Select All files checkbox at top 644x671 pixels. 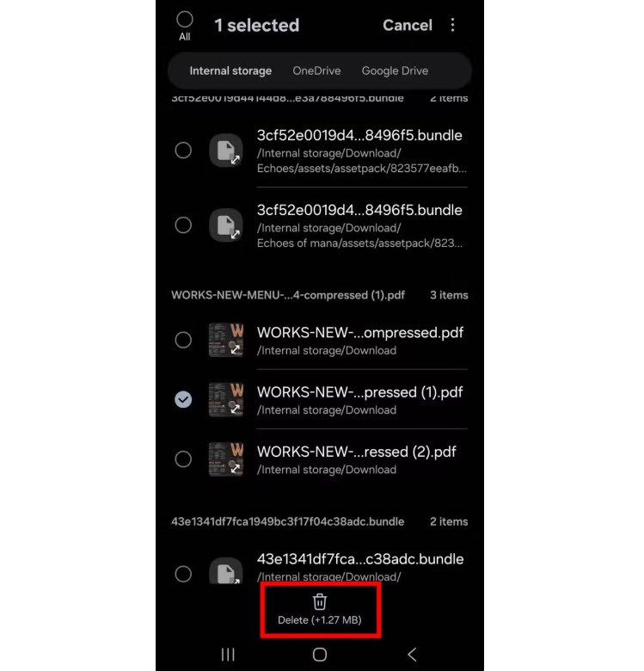point(184,19)
